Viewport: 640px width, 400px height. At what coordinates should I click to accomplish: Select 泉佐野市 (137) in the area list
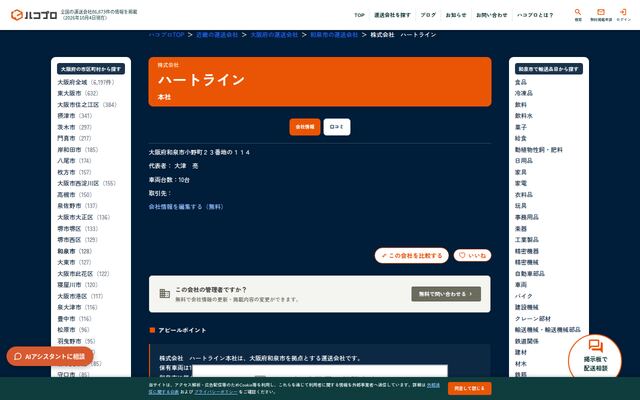pyautogui.click(x=77, y=206)
